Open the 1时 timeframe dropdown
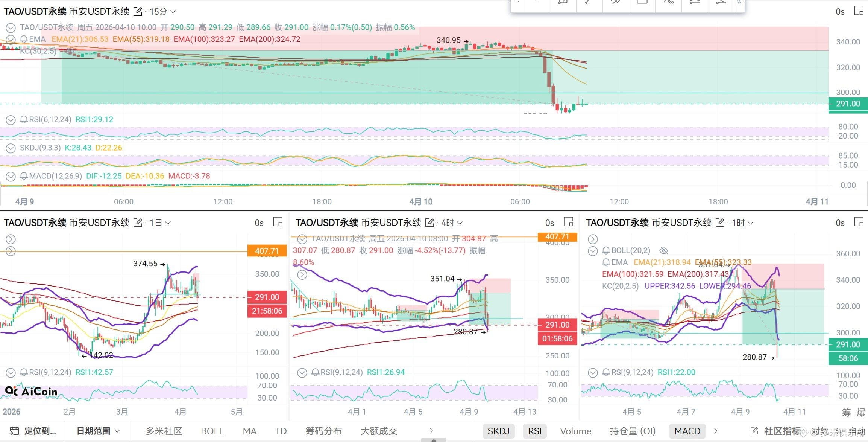Image resolution: width=868 pixels, height=442 pixels. click(742, 223)
